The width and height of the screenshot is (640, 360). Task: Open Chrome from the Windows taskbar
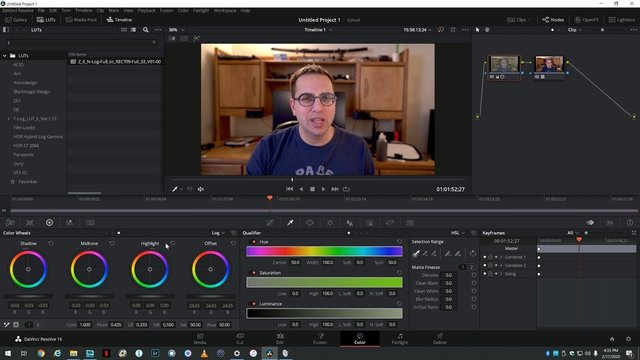(x=41, y=353)
